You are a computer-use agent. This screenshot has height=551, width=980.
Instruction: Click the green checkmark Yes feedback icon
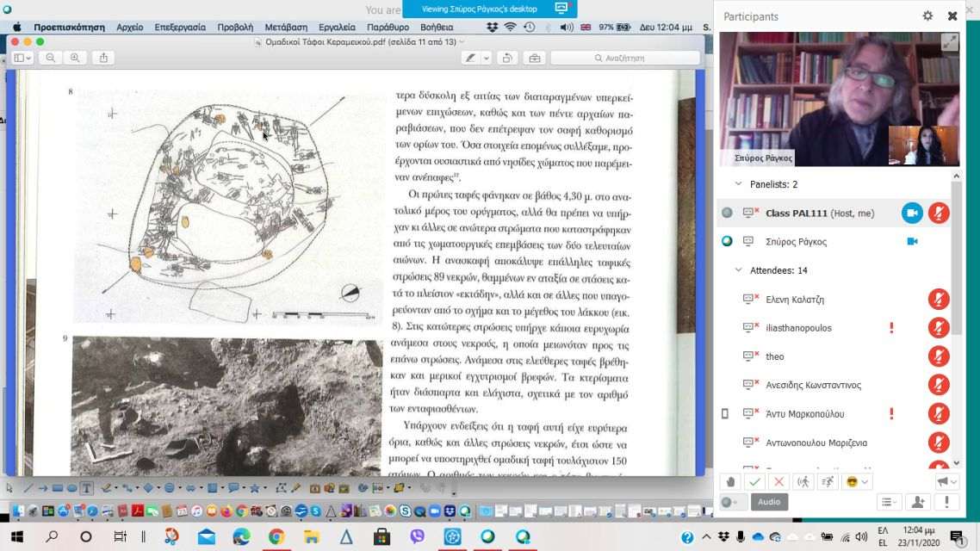tap(755, 482)
